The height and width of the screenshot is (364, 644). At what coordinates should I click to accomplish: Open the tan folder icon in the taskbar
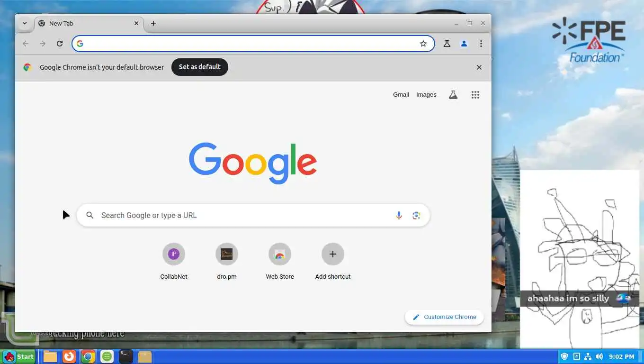(145, 356)
